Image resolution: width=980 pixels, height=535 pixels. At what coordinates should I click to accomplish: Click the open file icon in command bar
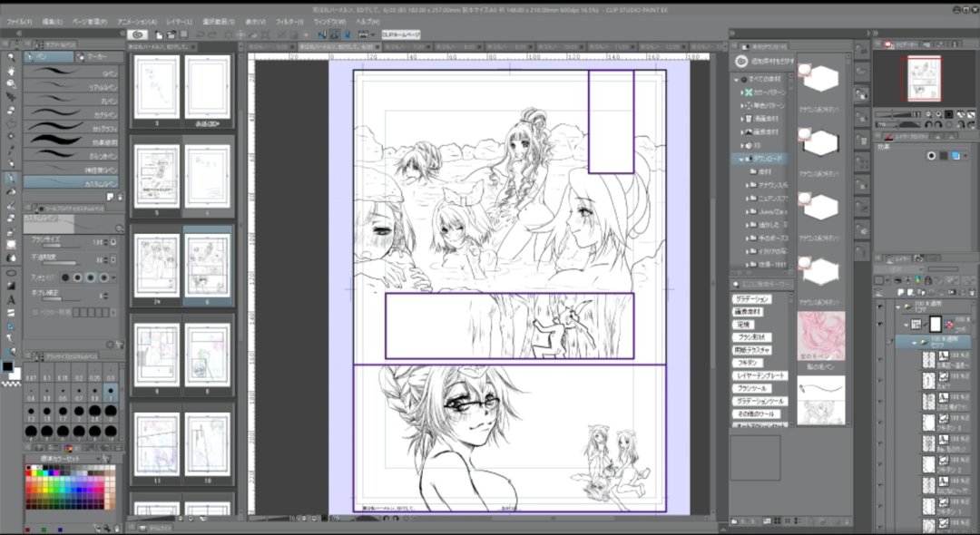pyautogui.click(x=170, y=35)
